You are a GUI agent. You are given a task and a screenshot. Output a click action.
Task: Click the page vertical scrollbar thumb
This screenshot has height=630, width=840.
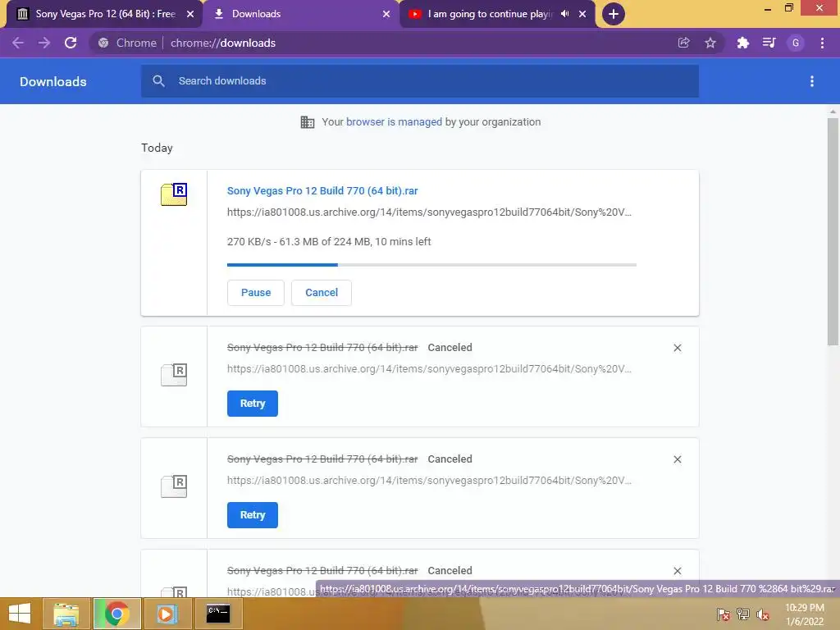833,231
